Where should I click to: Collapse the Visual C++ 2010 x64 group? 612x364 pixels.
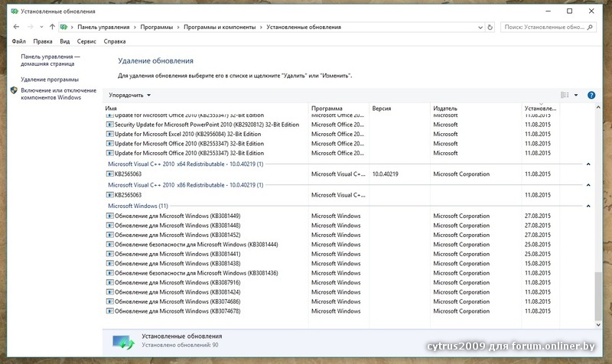click(x=588, y=164)
